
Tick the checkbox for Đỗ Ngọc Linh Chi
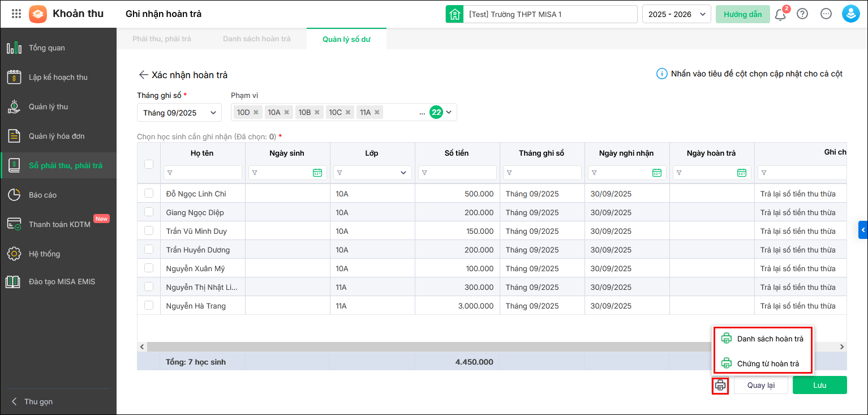pos(149,194)
